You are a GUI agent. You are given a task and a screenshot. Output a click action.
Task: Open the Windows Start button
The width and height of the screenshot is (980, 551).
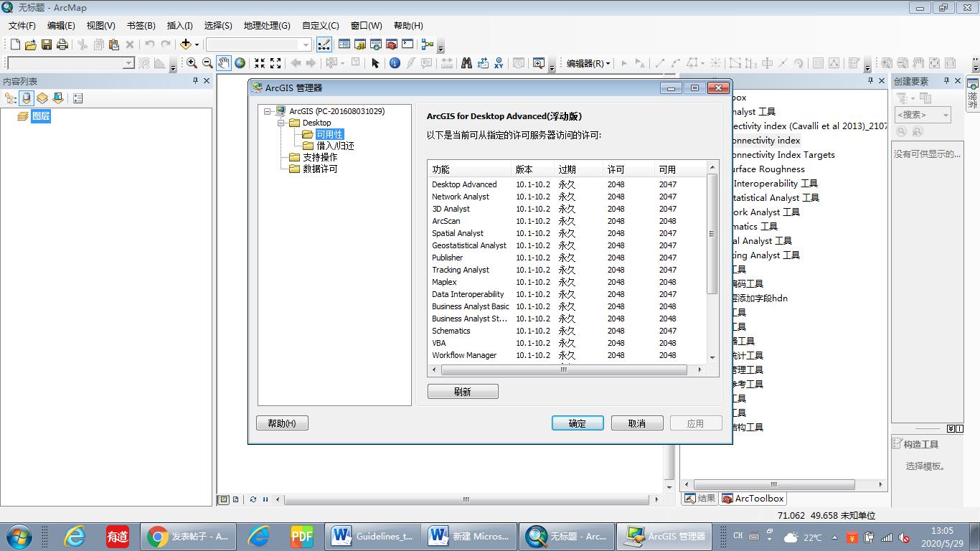tap(19, 536)
